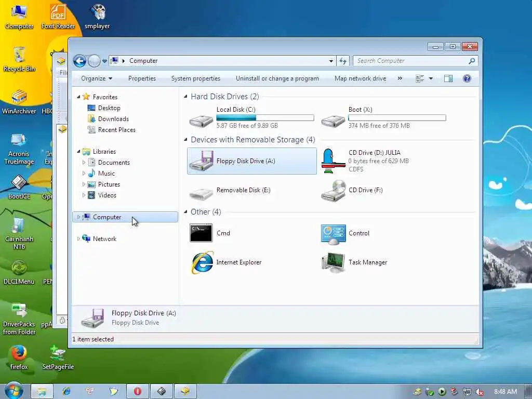Select Desktop under Favorites
The width and height of the screenshot is (532, 399).
109,108
